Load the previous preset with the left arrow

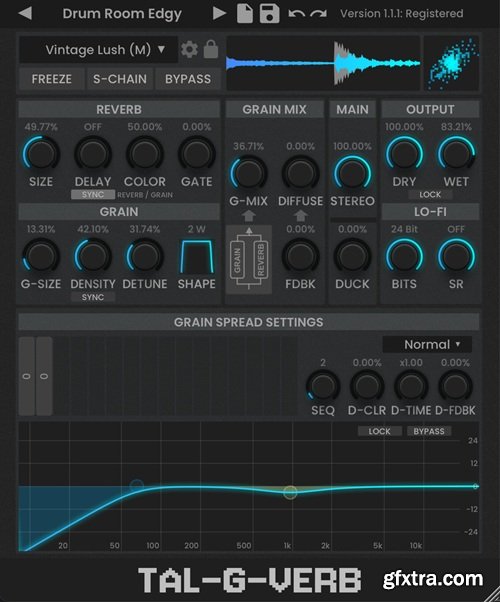pyautogui.click(x=25, y=13)
